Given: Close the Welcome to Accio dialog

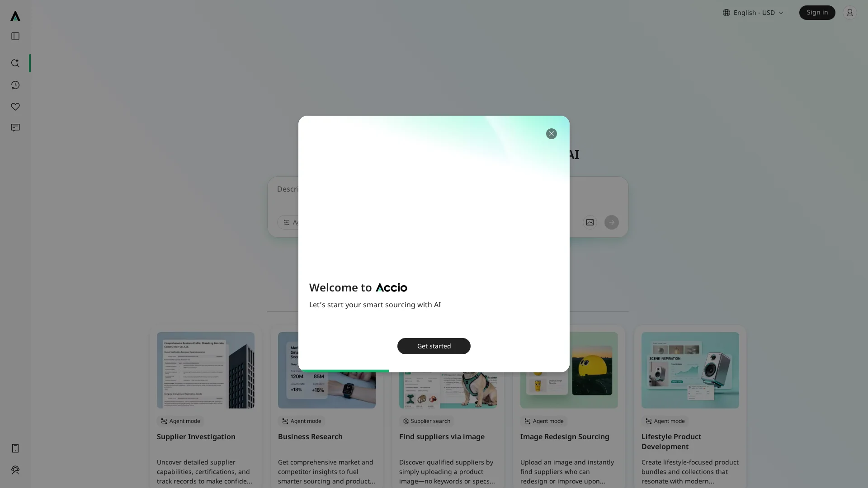Looking at the screenshot, I should coord(551,134).
